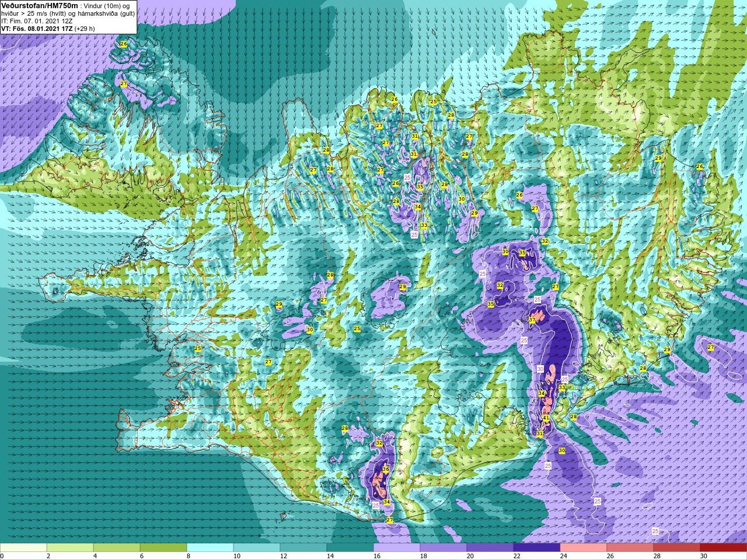Select the 'VT: Fös. 08.01.2021 17Z (+29 h)' line

48,29
